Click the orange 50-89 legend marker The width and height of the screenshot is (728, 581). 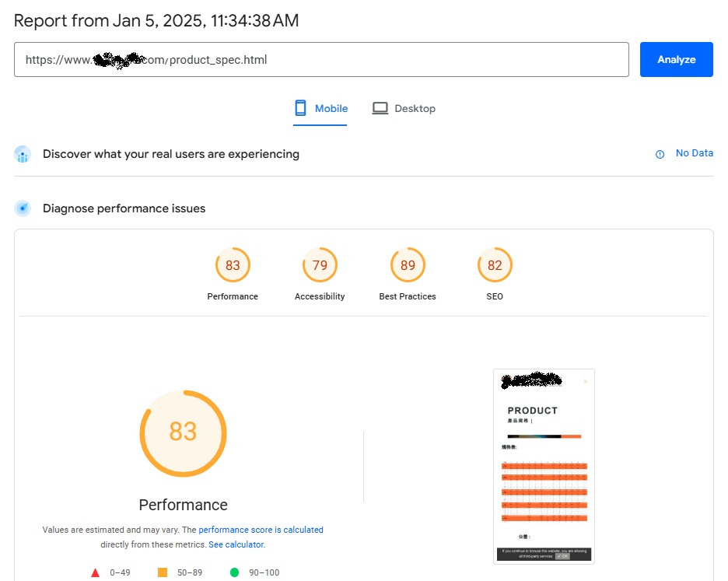(x=163, y=572)
